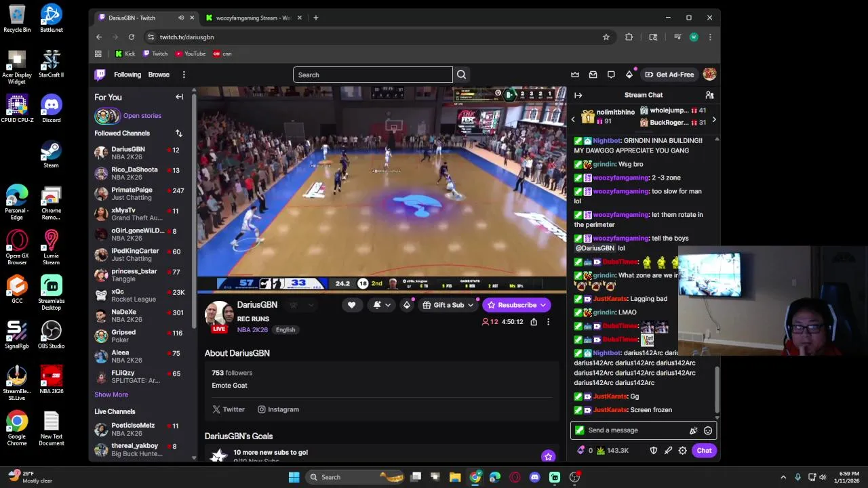
Task: Open the Prime Loot crown icon
Action: pyautogui.click(x=575, y=75)
